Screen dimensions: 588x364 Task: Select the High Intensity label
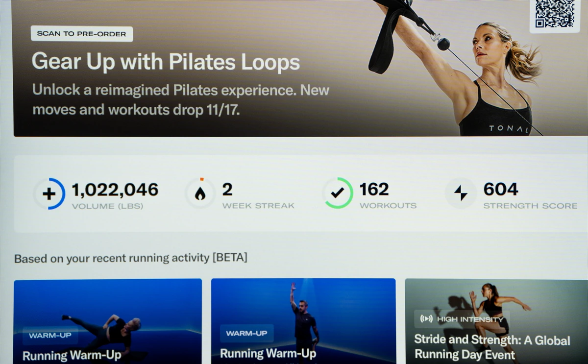click(470, 319)
